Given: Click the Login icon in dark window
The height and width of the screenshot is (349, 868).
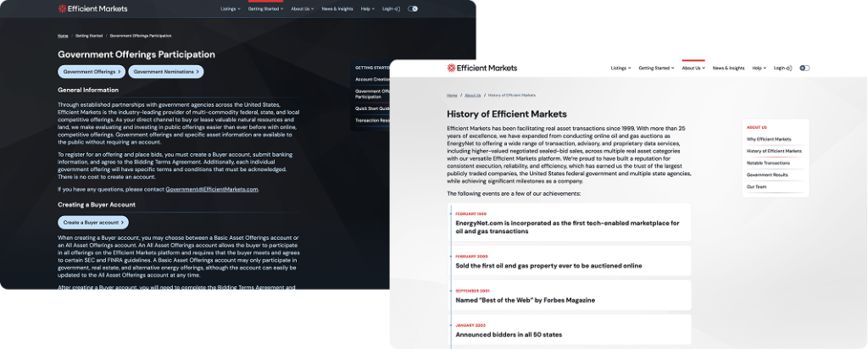Looking at the screenshot, I should (x=398, y=8).
